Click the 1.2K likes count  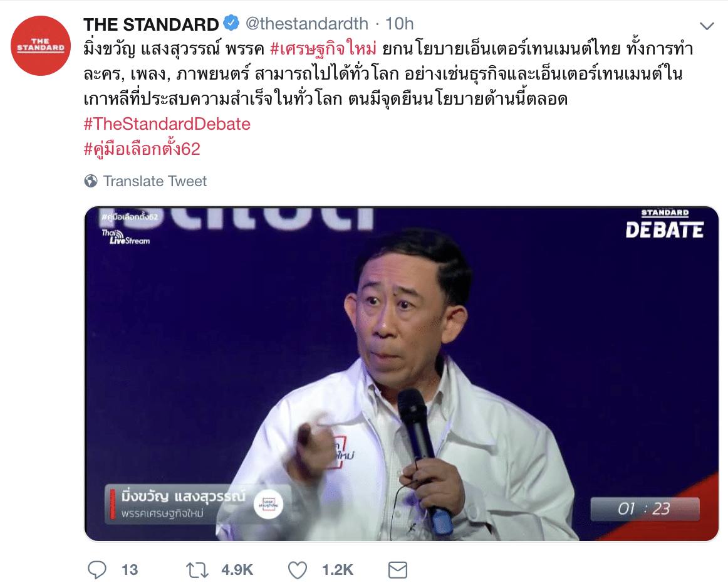(338, 570)
